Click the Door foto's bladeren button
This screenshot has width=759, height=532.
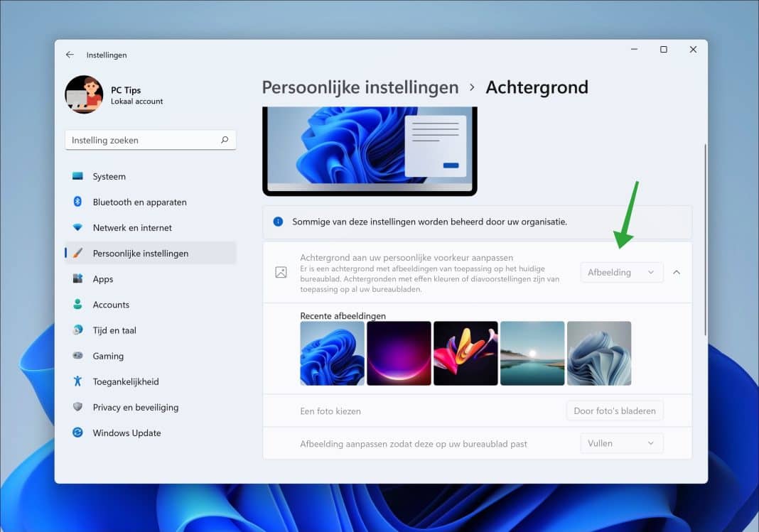point(614,410)
